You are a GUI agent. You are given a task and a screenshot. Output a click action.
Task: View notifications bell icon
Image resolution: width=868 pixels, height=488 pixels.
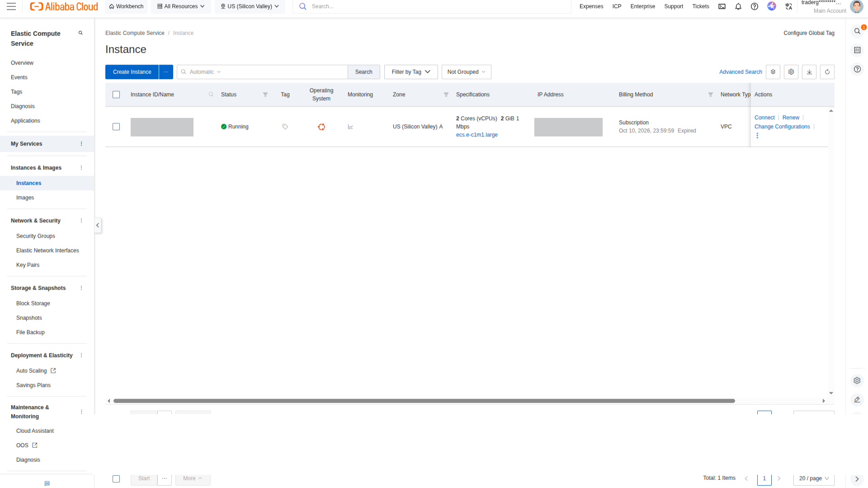coord(738,6)
